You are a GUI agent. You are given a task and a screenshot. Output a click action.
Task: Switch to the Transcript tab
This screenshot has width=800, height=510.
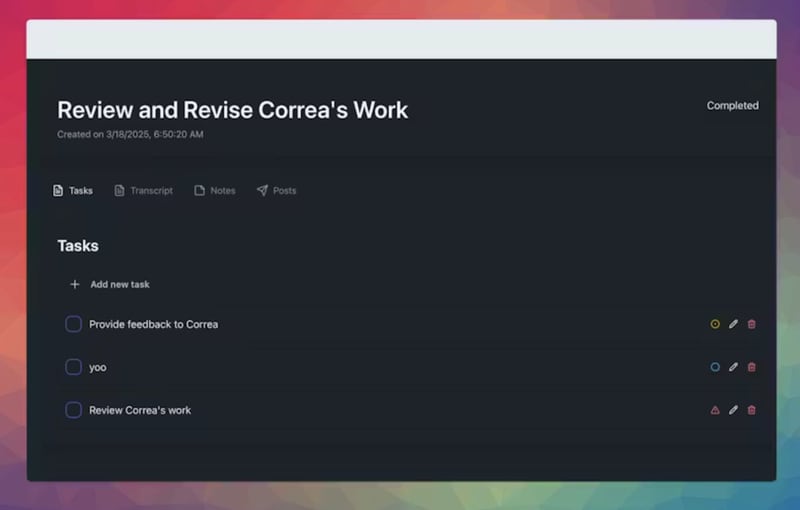point(143,190)
